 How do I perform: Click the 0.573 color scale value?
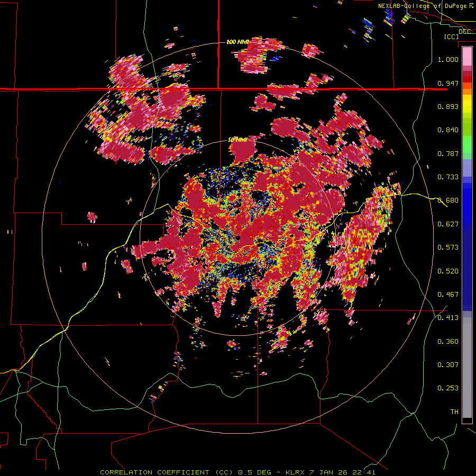[x=448, y=248]
